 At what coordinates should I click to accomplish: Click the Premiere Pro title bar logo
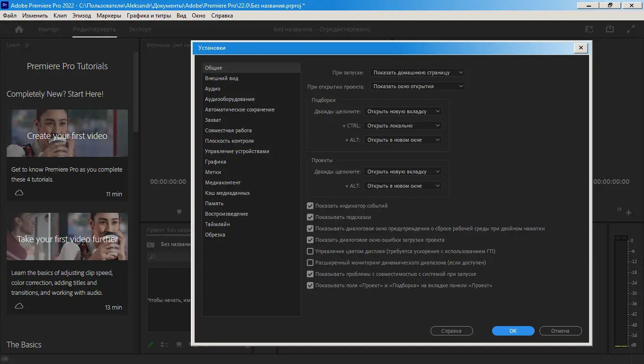[x=5, y=5]
